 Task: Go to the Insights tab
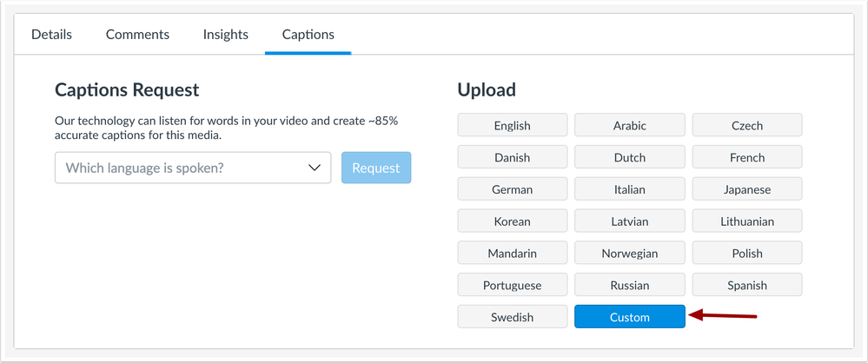pos(225,35)
